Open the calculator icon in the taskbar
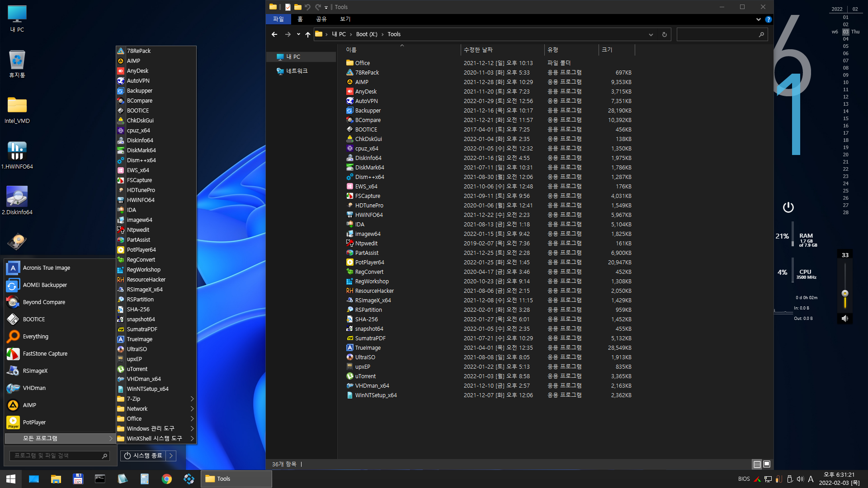Image resolution: width=868 pixels, height=488 pixels. [145, 479]
